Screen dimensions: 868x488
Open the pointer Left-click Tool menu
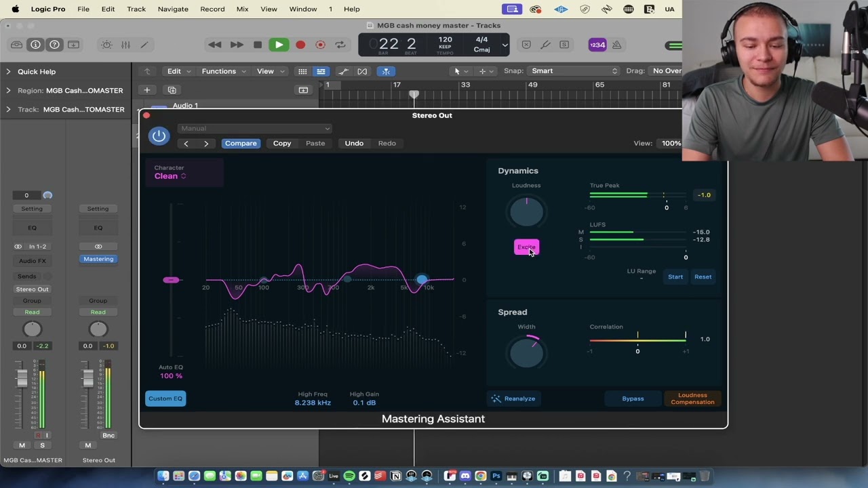(x=460, y=71)
